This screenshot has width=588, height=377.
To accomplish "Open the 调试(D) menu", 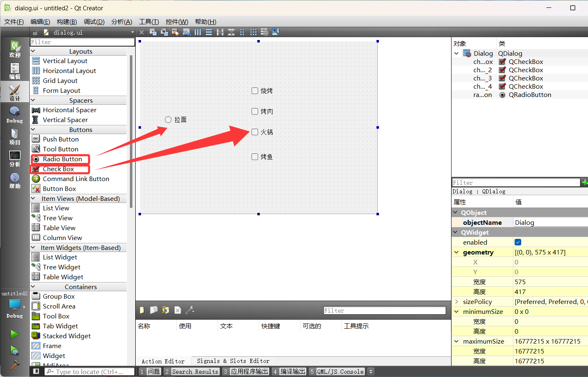I will (94, 22).
